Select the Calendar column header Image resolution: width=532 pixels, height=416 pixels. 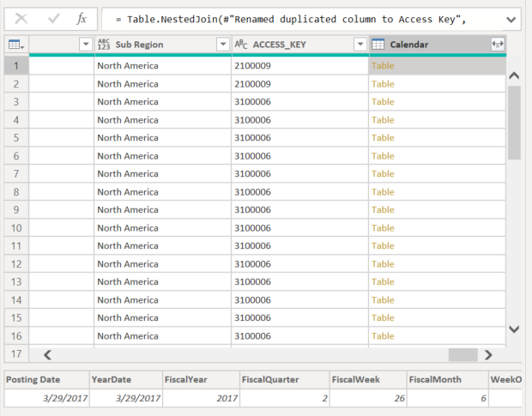coord(408,45)
